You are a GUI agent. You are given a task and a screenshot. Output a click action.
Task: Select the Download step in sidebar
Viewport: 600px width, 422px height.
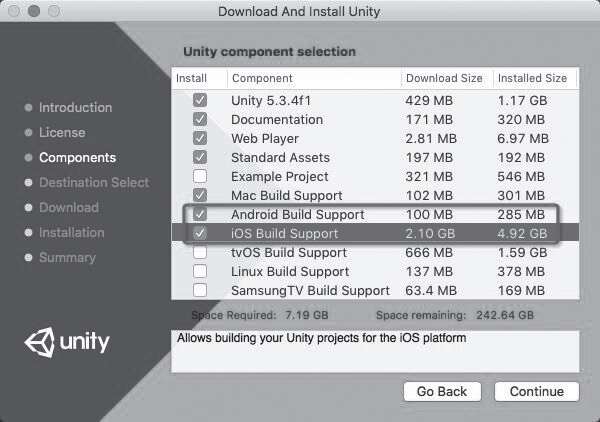click(69, 207)
